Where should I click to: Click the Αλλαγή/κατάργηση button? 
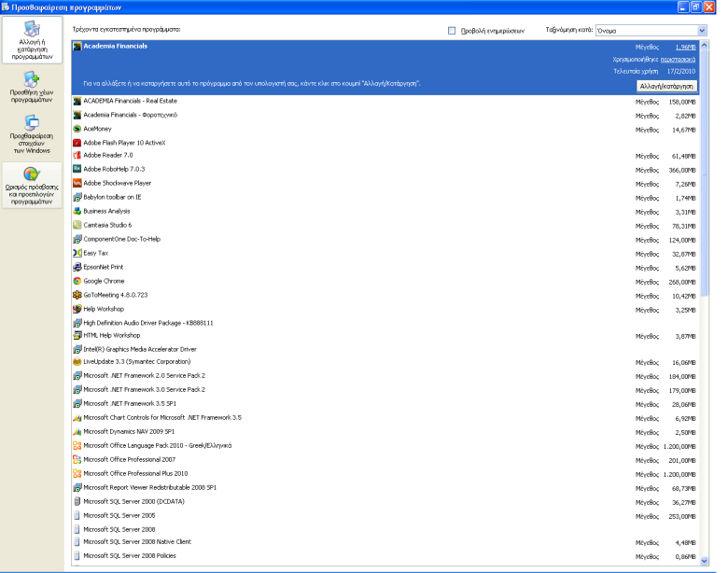666,87
